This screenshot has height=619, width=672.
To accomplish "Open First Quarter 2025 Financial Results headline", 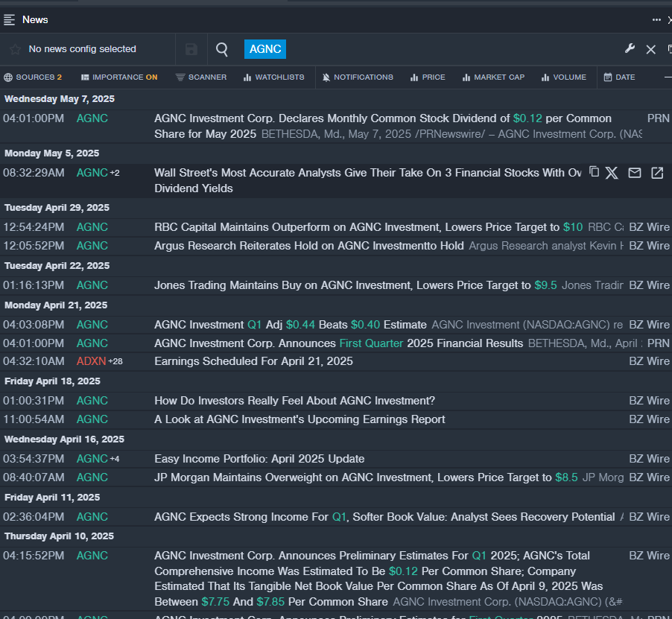I will [338, 343].
